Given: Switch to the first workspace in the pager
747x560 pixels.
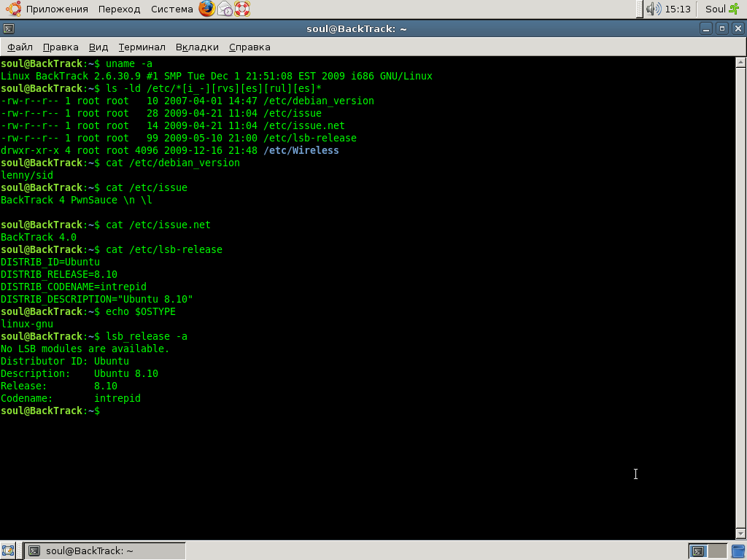Looking at the screenshot, I should coord(698,551).
